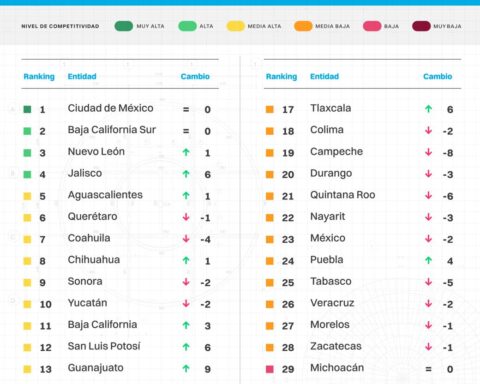This screenshot has width=480, height=384.
Task: Click the Media Baja orange legend swatch
Action: click(x=303, y=26)
